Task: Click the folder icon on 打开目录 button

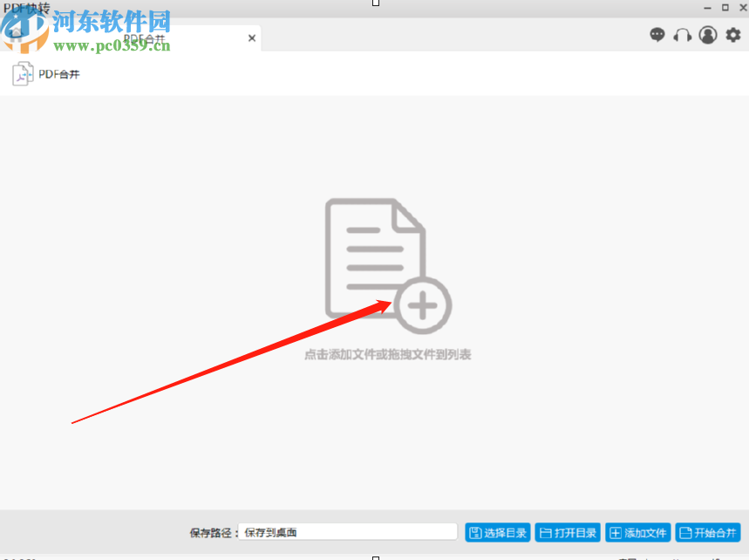Action: 547,532
